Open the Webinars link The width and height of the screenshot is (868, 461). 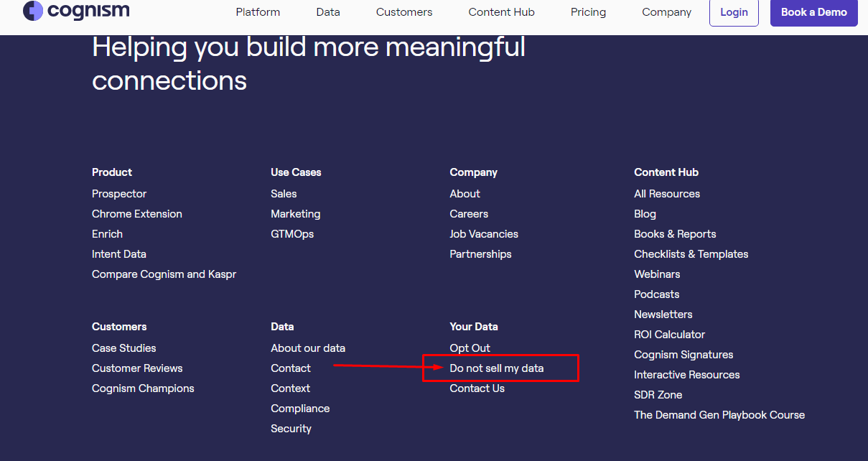pos(657,274)
